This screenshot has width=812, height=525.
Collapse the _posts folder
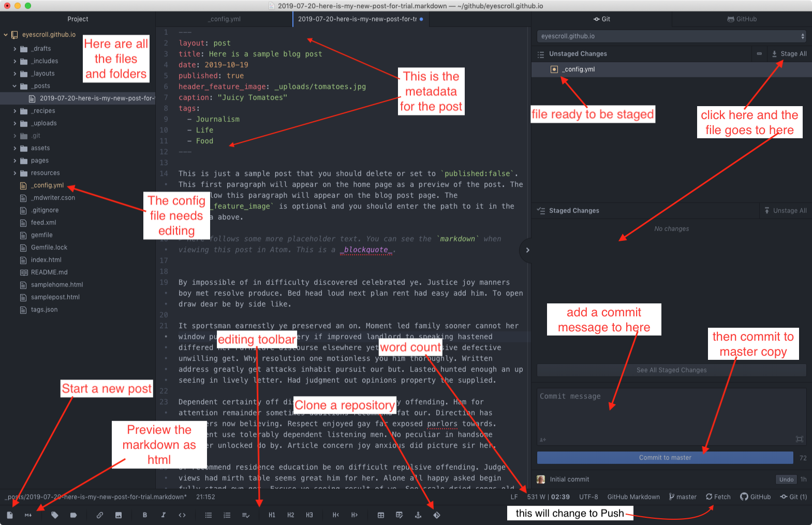(x=15, y=86)
